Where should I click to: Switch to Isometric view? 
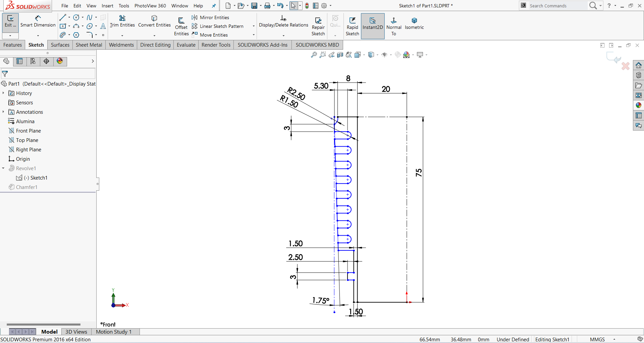(414, 23)
